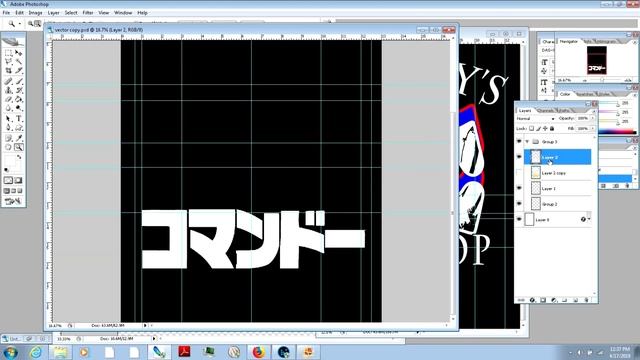Select the Eyedropper tool

click(18, 138)
